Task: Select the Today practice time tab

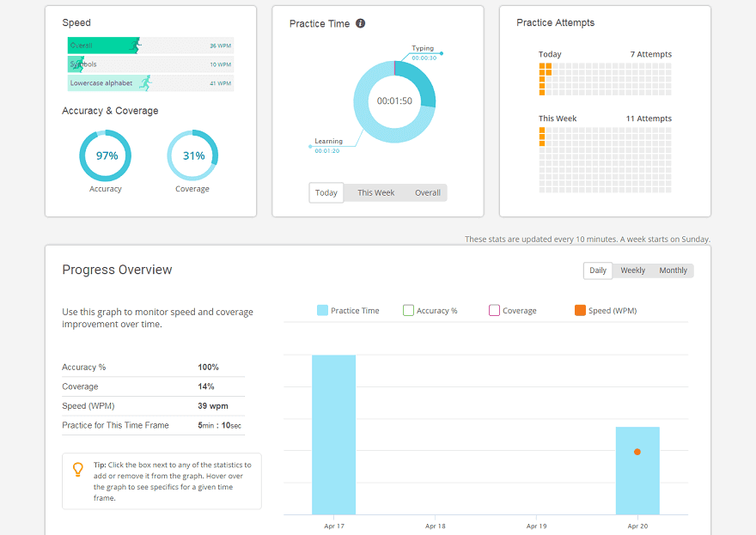Action: 326,193
